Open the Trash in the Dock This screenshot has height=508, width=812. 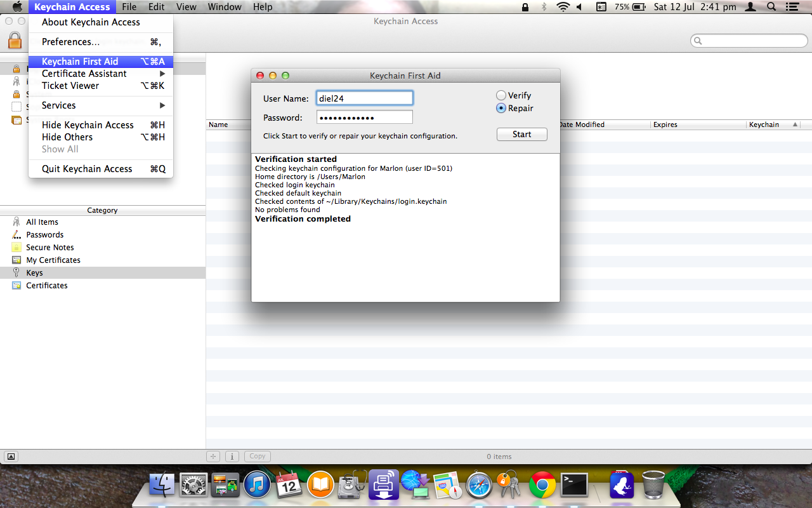[x=653, y=486]
